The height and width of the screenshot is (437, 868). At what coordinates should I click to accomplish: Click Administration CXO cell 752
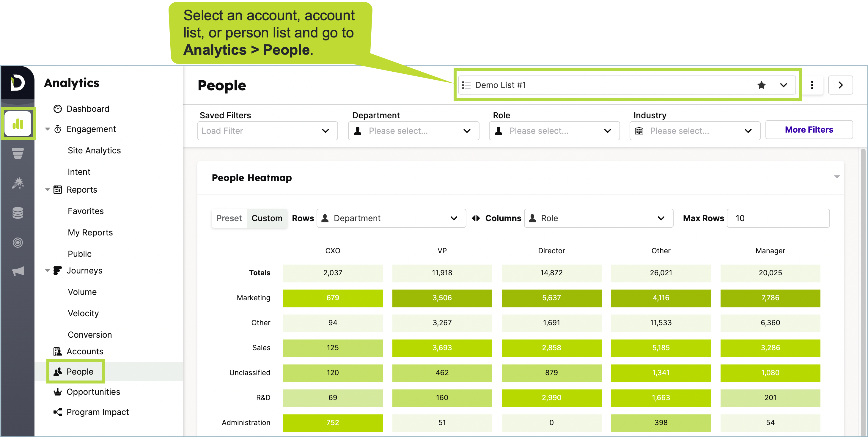[x=333, y=423]
